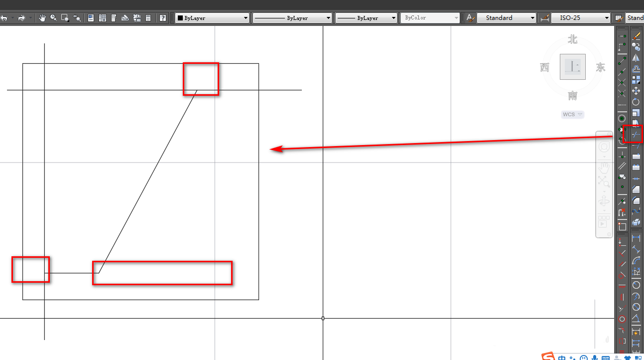Open the linetype ByLayer dropdown

(x=292, y=18)
